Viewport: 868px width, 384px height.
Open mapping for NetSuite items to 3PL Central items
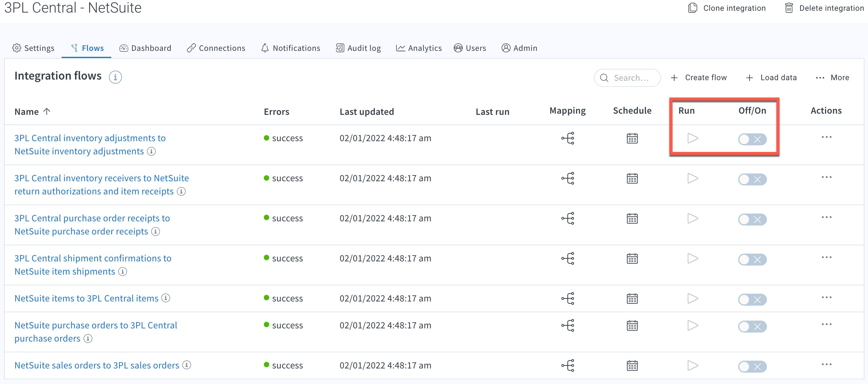(x=568, y=298)
